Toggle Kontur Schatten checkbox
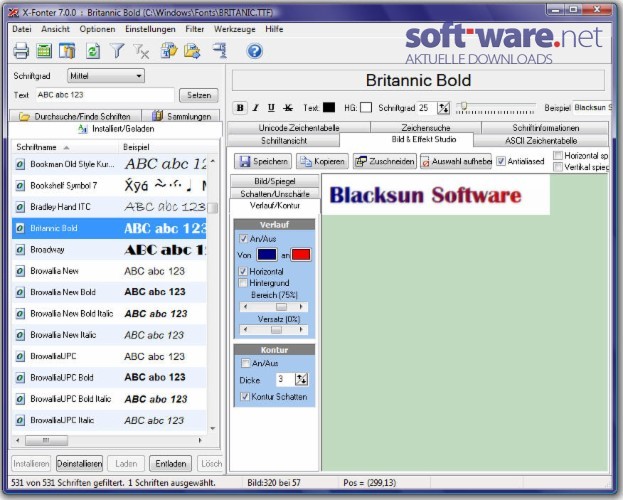623x500 pixels. click(245, 396)
